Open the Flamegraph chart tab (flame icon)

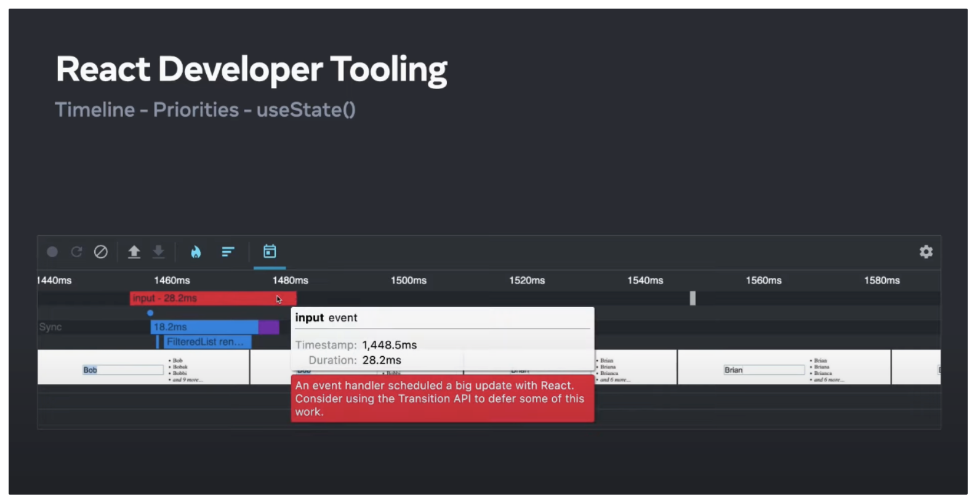tap(196, 252)
